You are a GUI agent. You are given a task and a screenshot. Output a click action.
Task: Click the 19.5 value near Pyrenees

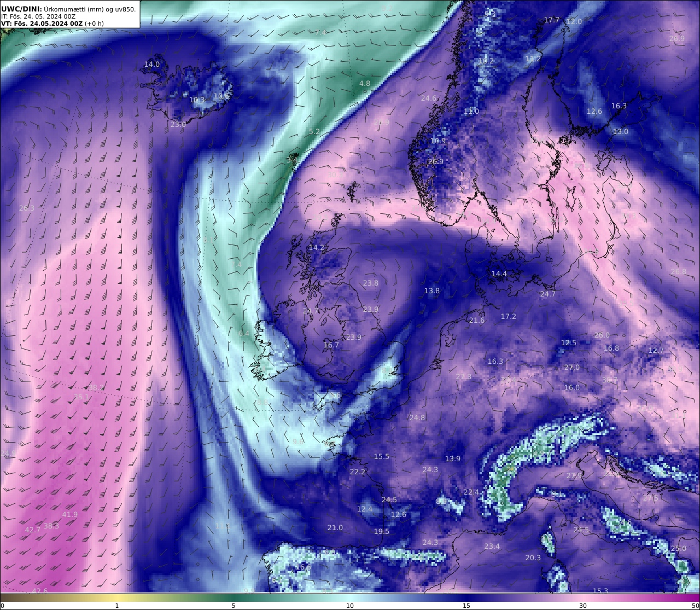(381, 531)
